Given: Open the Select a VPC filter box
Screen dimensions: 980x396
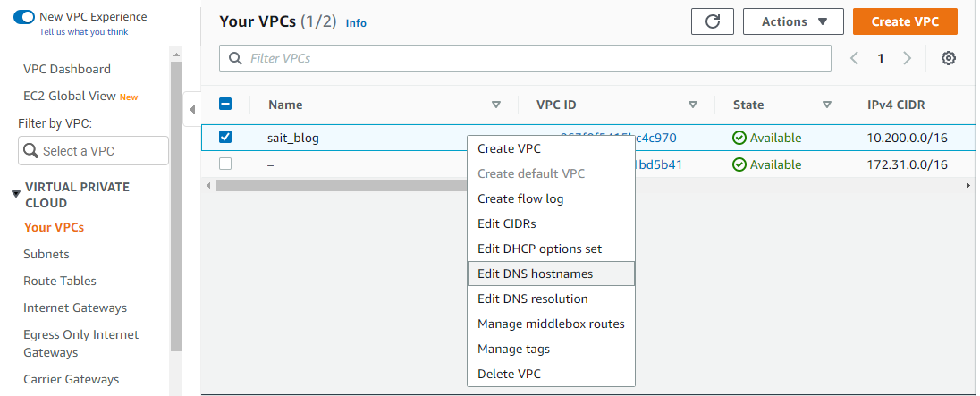Looking at the screenshot, I should [x=93, y=150].
